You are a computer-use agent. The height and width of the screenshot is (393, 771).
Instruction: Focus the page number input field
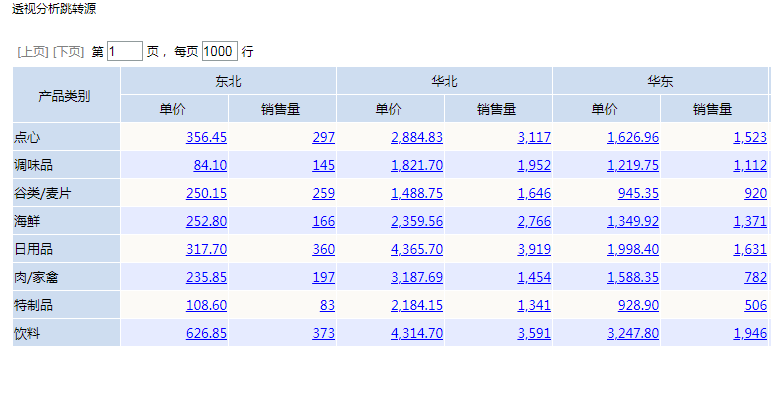(x=125, y=51)
